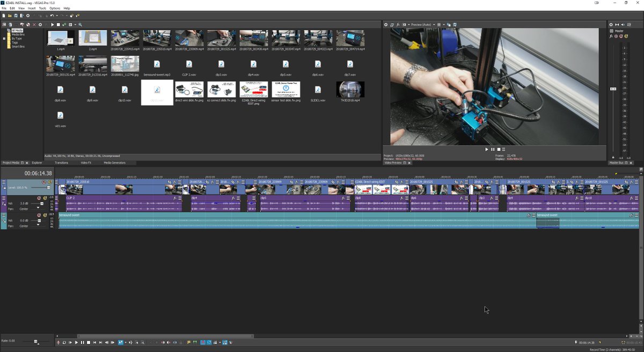Viewport: 644px width, 352px height.
Task: Mute video track 1
Action: [x=44, y=182]
